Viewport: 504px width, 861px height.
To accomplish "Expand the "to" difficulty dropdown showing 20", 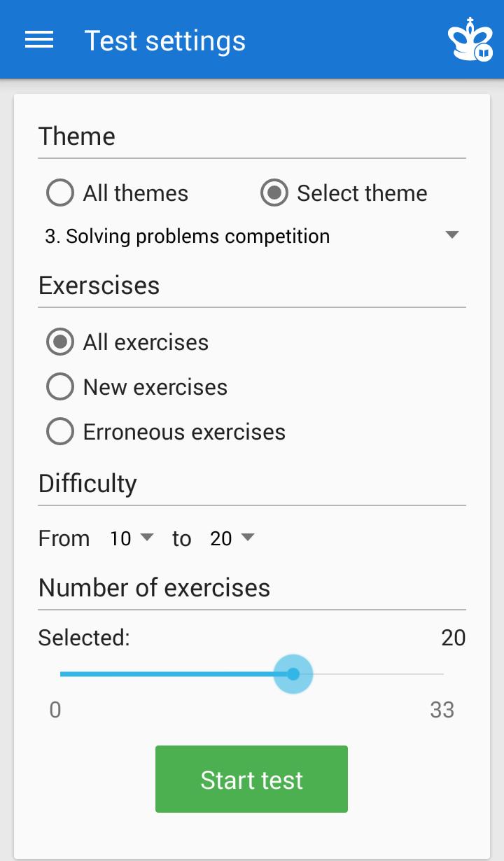I will (232, 538).
